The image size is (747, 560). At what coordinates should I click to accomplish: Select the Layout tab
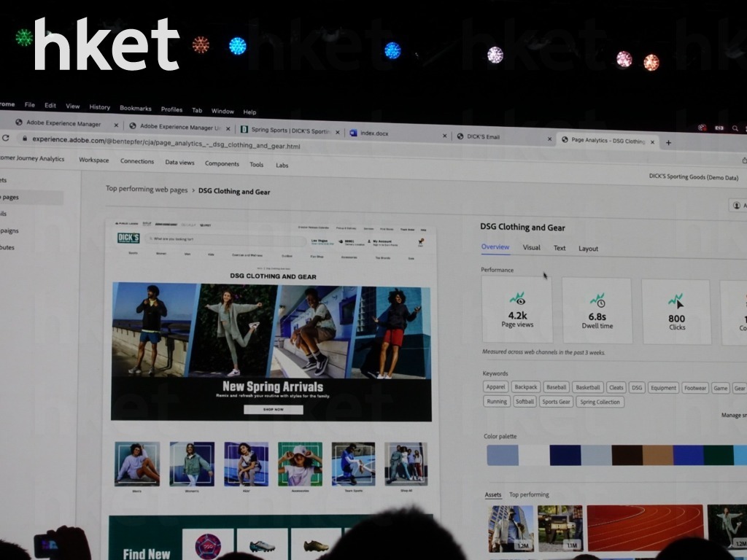pos(589,249)
